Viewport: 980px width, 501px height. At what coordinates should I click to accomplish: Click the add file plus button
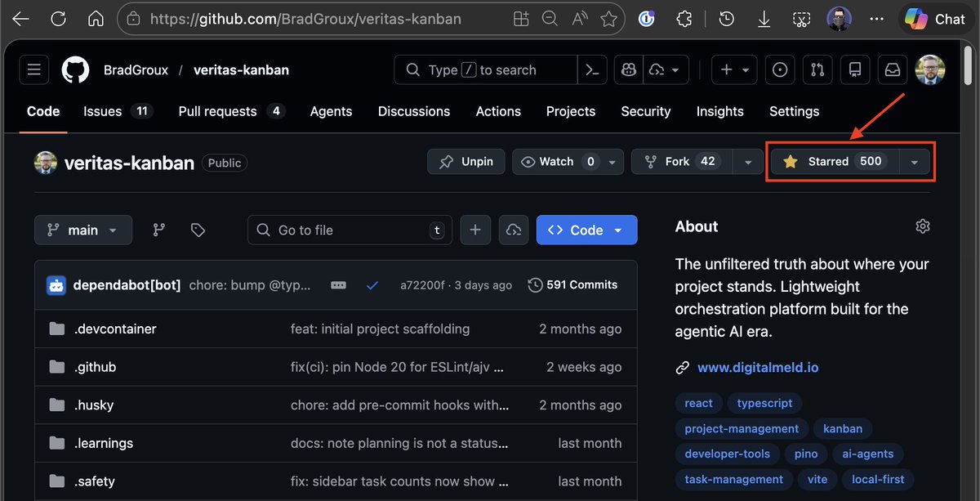pos(475,230)
